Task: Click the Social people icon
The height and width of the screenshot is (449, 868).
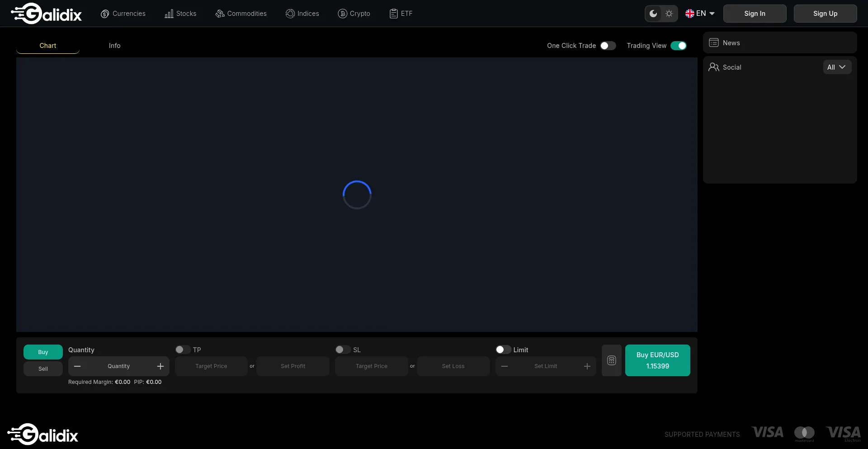Action: pyautogui.click(x=714, y=67)
